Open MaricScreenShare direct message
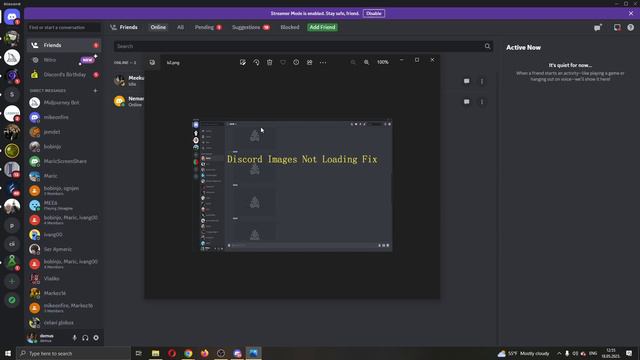This screenshot has height=360, width=640. [64, 161]
